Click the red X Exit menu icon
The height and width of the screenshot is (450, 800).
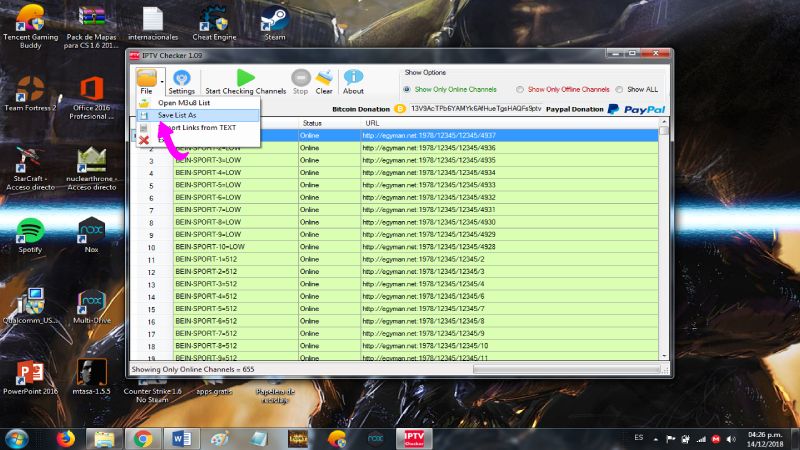coord(144,140)
